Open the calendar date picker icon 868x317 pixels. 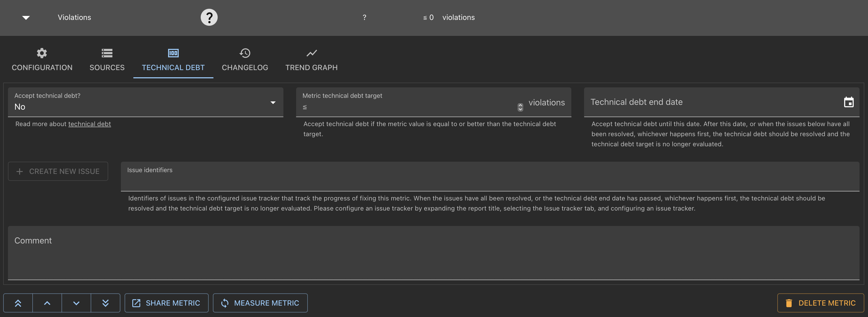pos(848,102)
